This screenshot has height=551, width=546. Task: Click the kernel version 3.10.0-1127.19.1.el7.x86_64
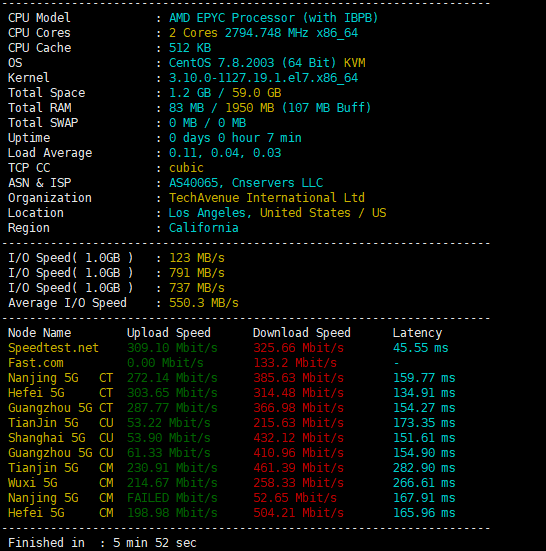click(263, 78)
